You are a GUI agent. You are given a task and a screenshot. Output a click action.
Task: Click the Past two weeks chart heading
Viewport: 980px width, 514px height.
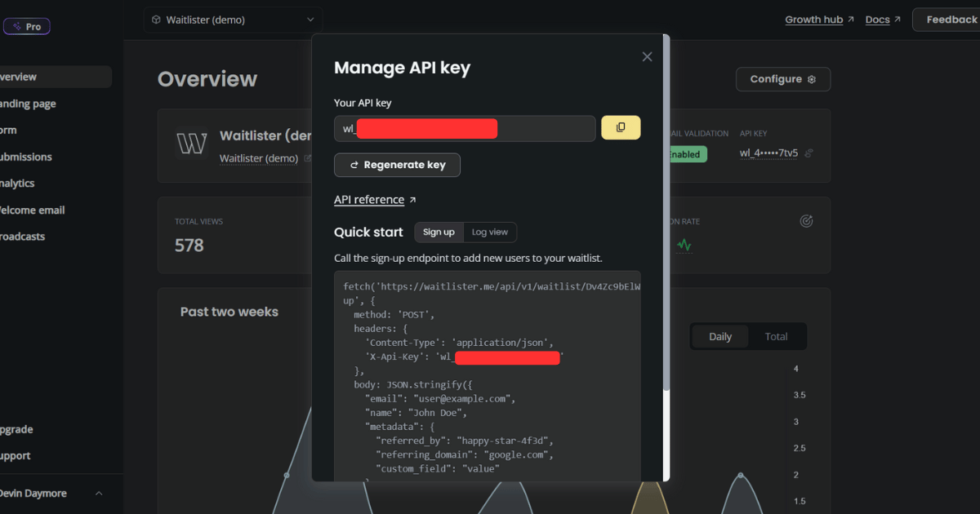click(229, 312)
